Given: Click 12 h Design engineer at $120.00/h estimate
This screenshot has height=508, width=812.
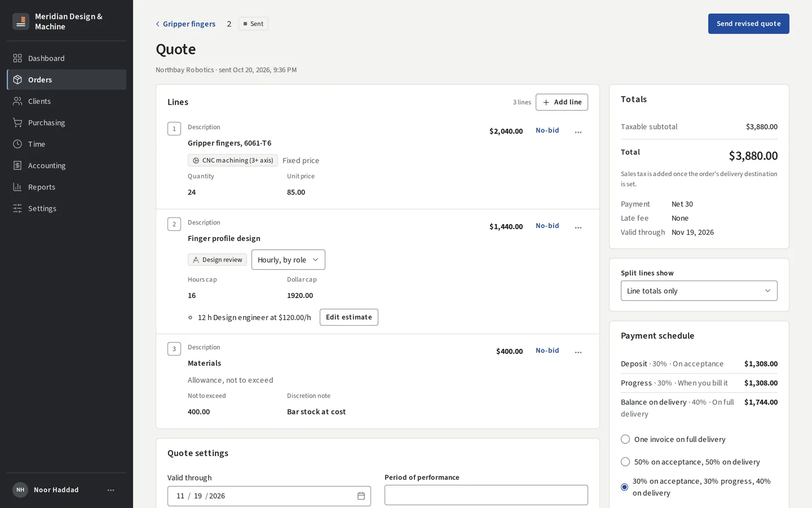Looking at the screenshot, I should (x=254, y=318).
